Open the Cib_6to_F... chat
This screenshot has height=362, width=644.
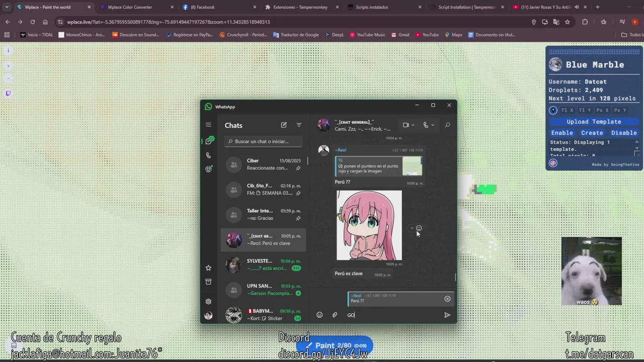[x=263, y=190]
